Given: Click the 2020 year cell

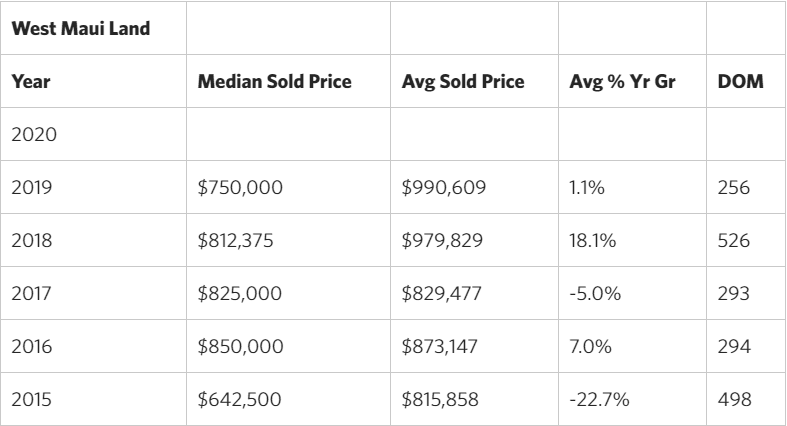Looking at the screenshot, I should (33, 135).
